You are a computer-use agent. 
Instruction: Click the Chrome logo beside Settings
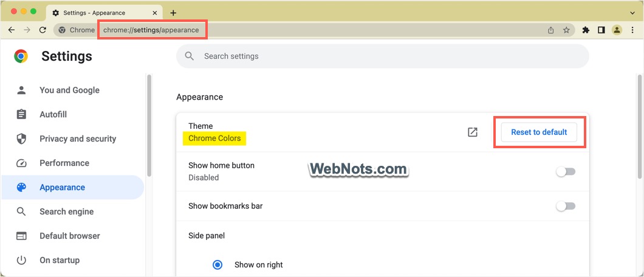tap(21, 56)
